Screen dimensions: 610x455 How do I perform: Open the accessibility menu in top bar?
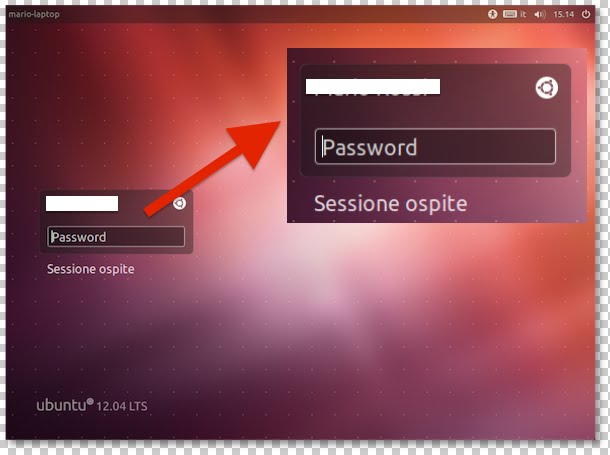(493, 14)
